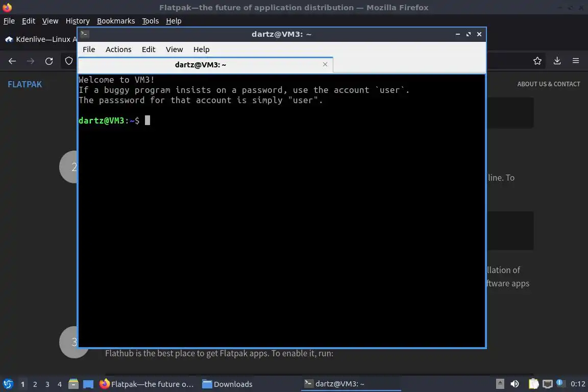This screenshot has height=392, width=588.
Task: Reload the Firefox page
Action: pos(49,61)
